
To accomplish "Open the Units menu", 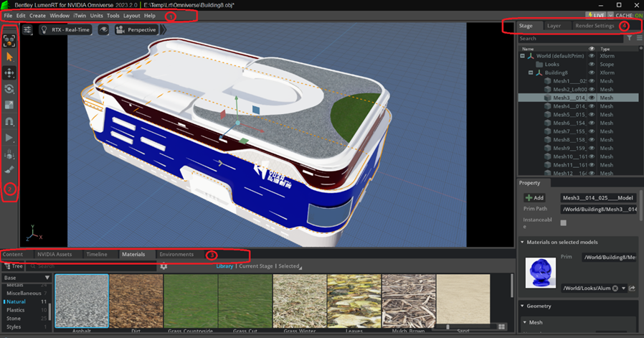I will pyautogui.click(x=97, y=16).
